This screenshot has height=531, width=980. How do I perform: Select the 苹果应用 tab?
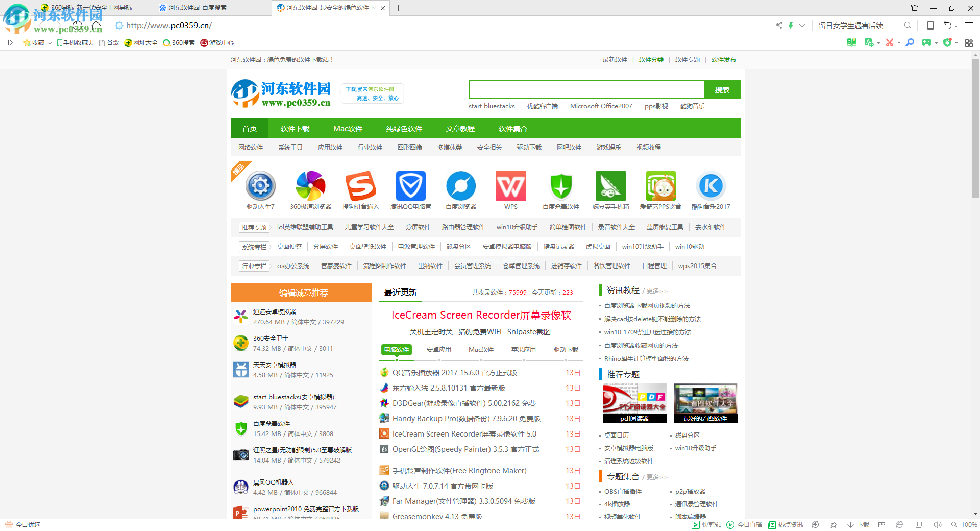point(523,350)
